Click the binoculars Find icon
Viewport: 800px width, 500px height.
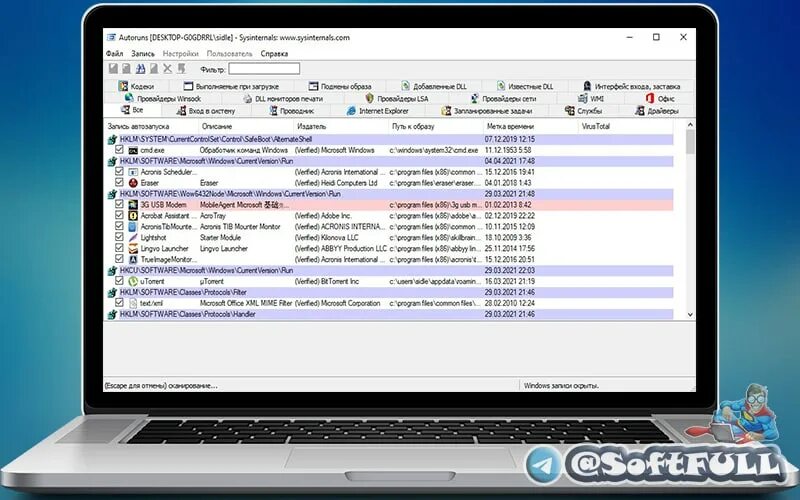(x=140, y=68)
